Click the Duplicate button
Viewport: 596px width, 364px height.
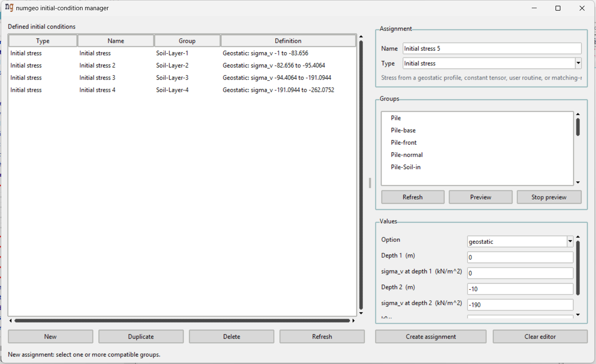141,337
